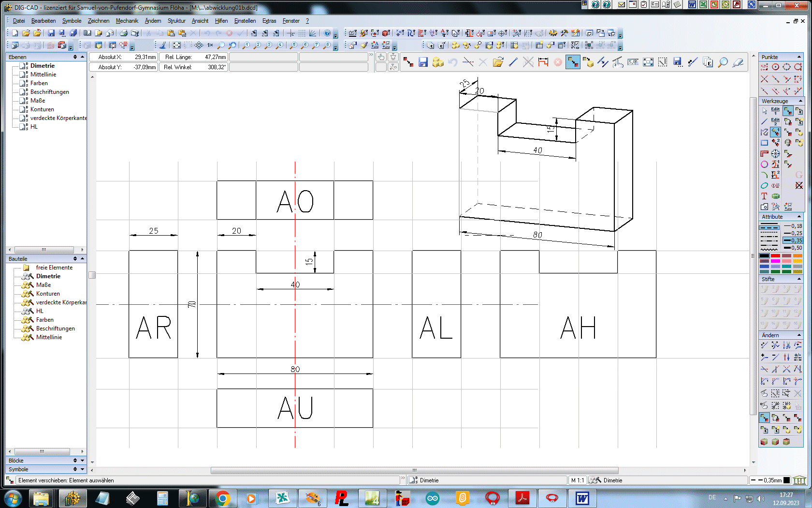Open the Ansicht menu
This screenshot has width=812, height=508.
coord(200,21)
